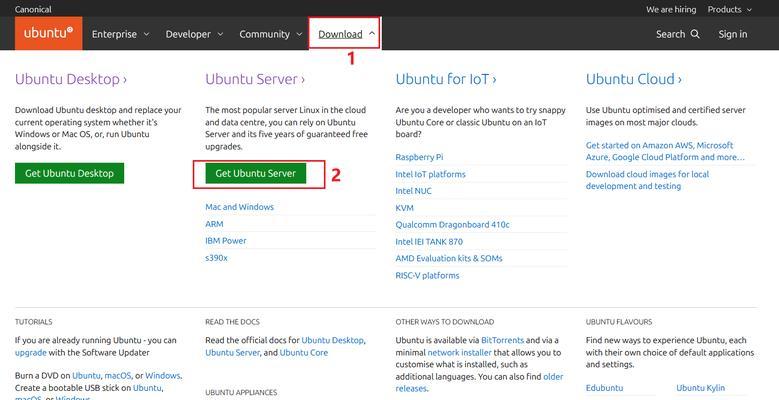Click the Get Ubuntu Server button
Viewport: 779px width, 400px height.
tap(255, 173)
